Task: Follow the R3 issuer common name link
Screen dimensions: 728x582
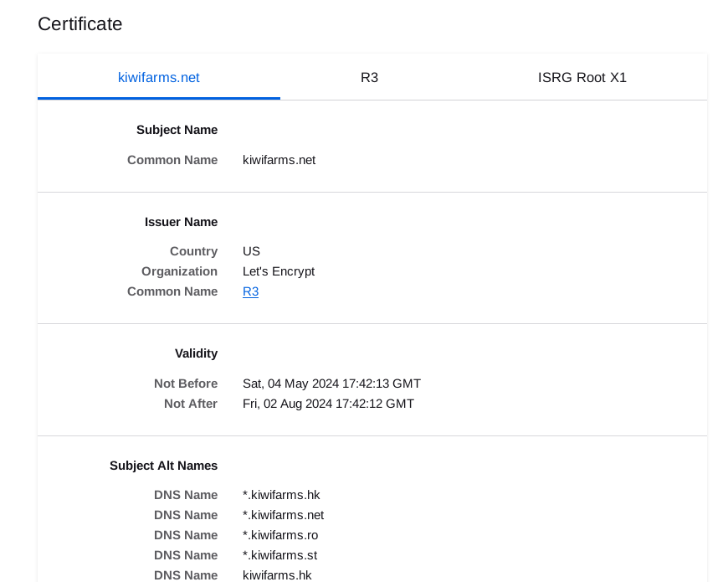Action: click(x=250, y=291)
